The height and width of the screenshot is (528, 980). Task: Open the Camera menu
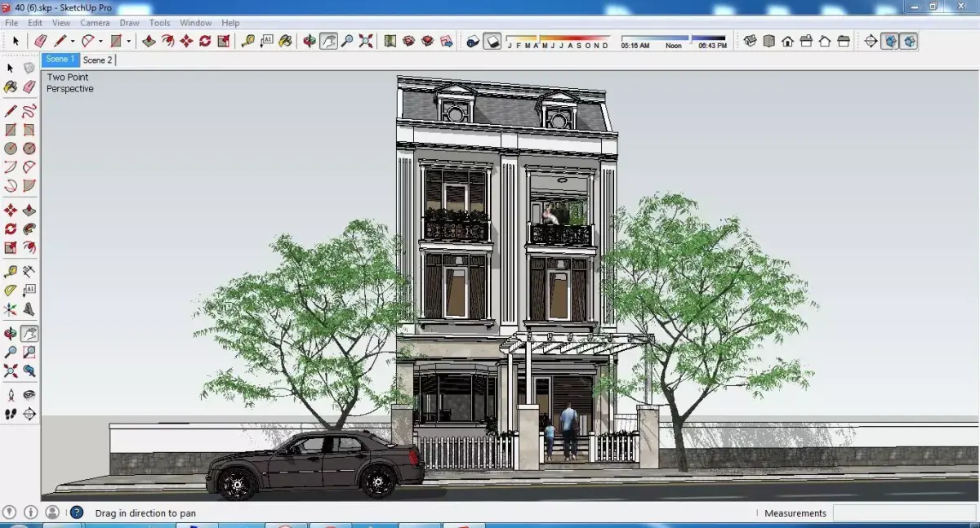click(x=95, y=23)
